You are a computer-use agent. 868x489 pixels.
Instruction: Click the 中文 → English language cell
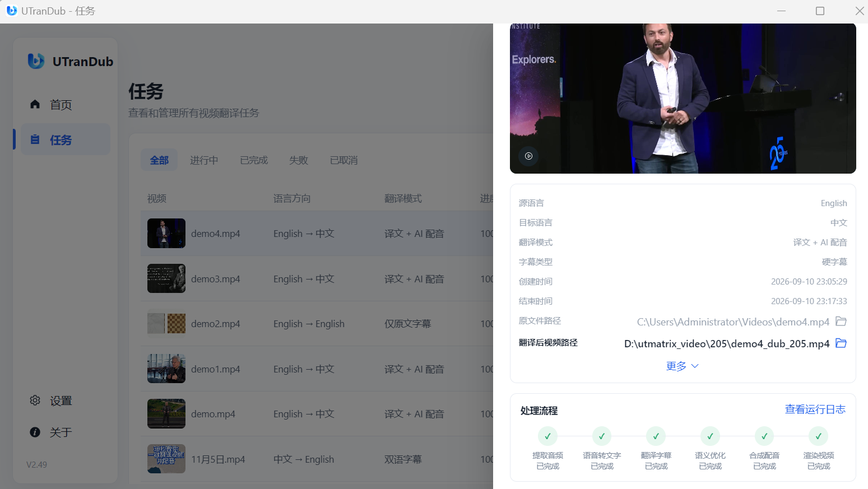[x=304, y=459]
